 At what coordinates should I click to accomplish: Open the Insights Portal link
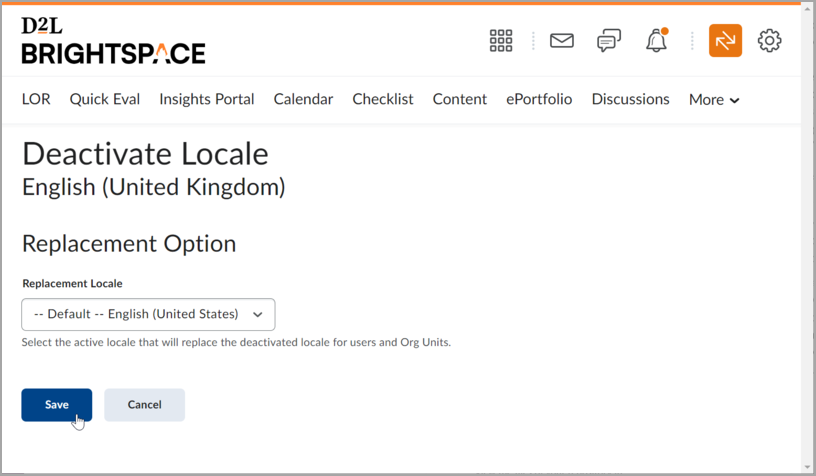(x=207, y=99)
